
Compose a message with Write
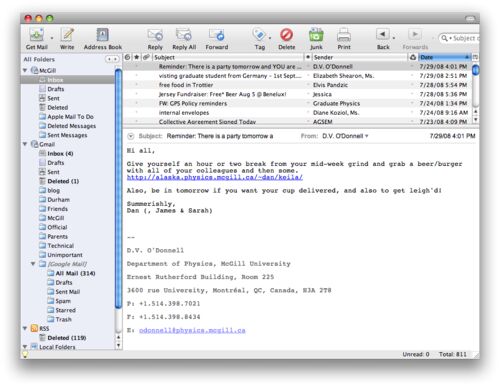67,39
